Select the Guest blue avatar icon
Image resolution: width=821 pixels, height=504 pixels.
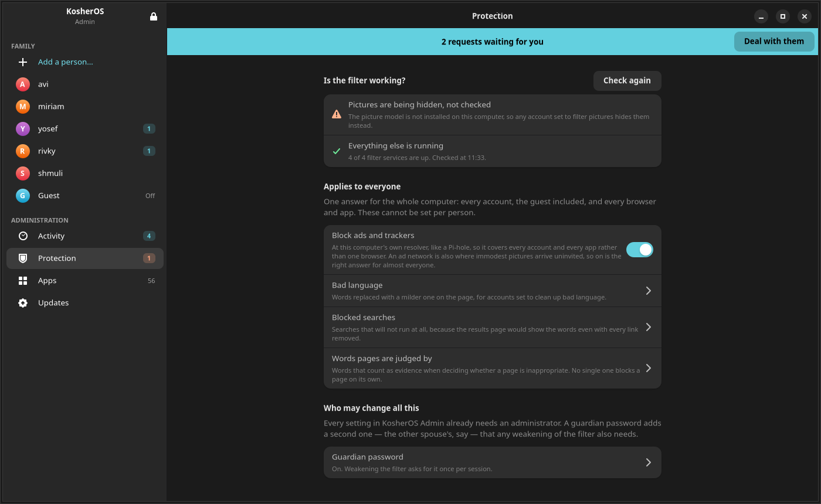tap(22, 196)
